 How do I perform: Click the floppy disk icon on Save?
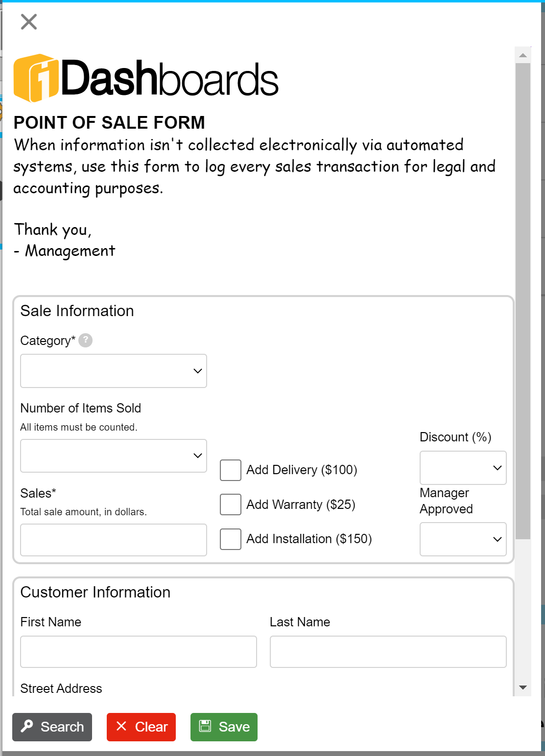tap(205, 726)
